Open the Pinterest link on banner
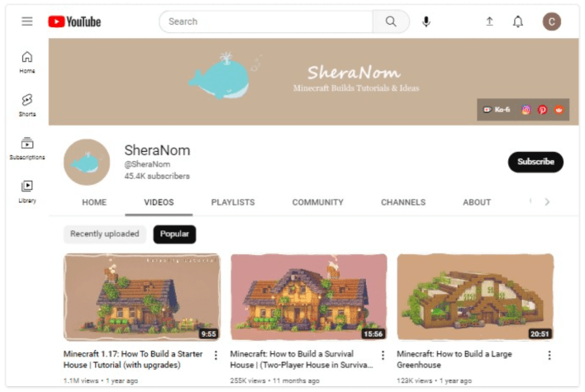This screenshot has width=585, height=392. click(542, 110)
